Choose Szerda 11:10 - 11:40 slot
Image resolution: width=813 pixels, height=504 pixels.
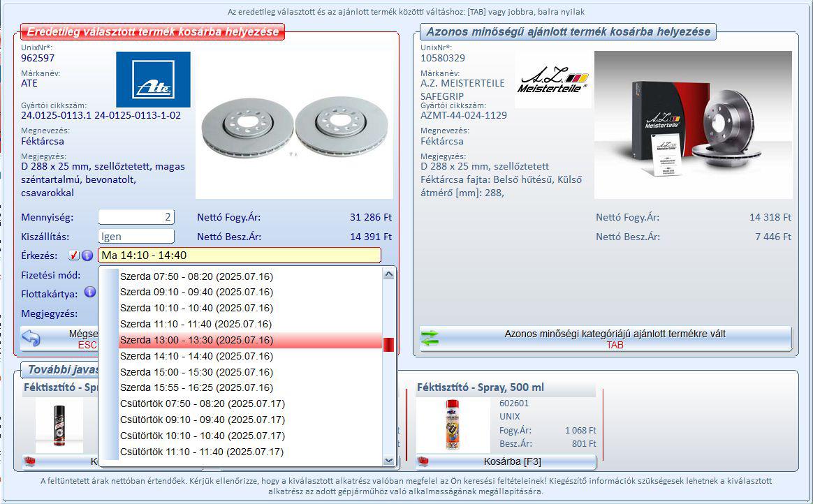pos(251,325)
